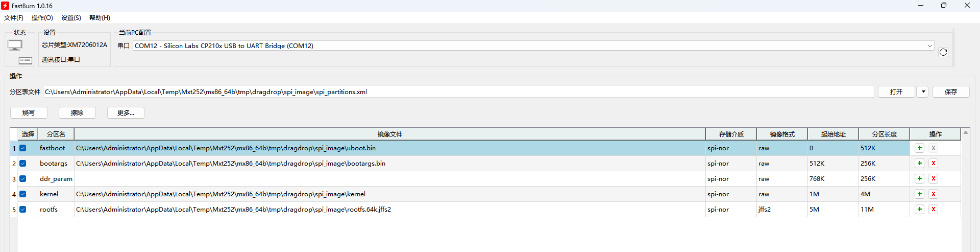This screenshot has height=252, width=980.
Task: Click the 起始地址 column header
Action: click(833, 134)
